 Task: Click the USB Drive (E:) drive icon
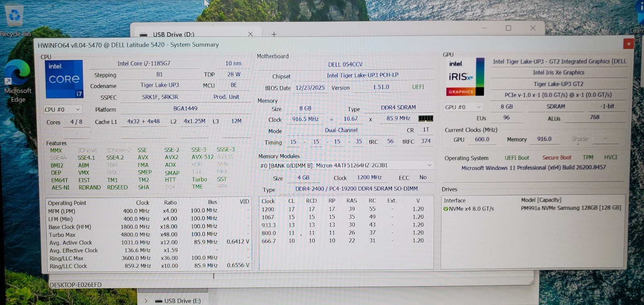(159, 301)
